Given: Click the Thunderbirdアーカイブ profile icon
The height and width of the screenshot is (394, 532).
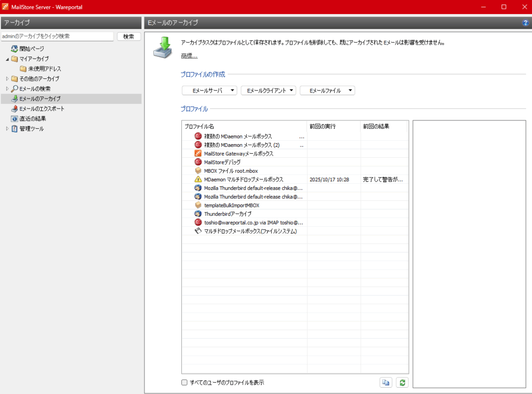Looking at the screenshot, I should point(198,214).
